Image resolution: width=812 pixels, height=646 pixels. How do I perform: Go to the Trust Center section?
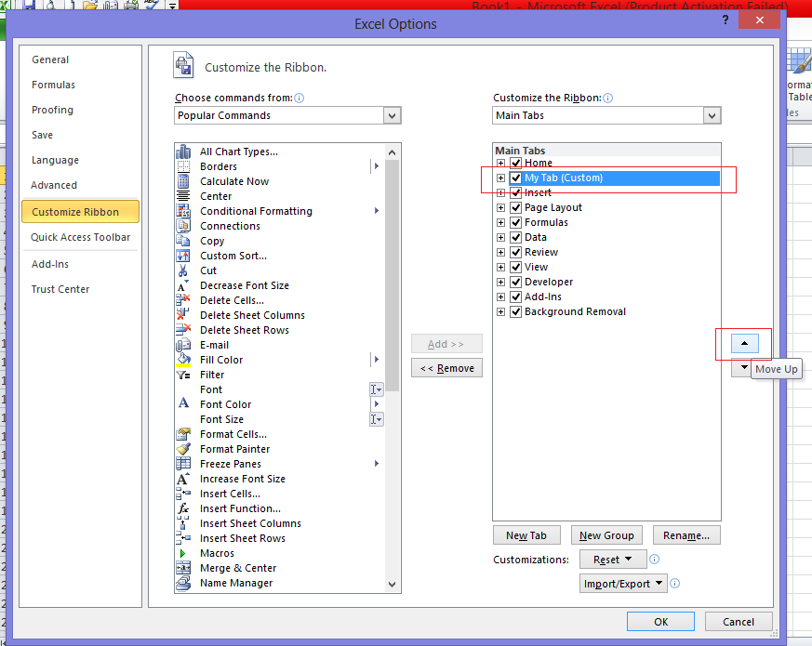[60, 289]
